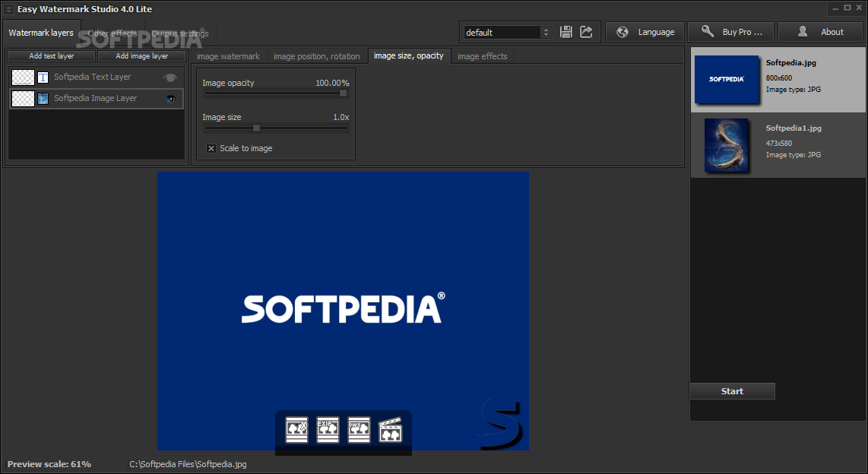Click the Buy Pro button
The width and height of the screenshot is (868, 474).
coord(731,32)
